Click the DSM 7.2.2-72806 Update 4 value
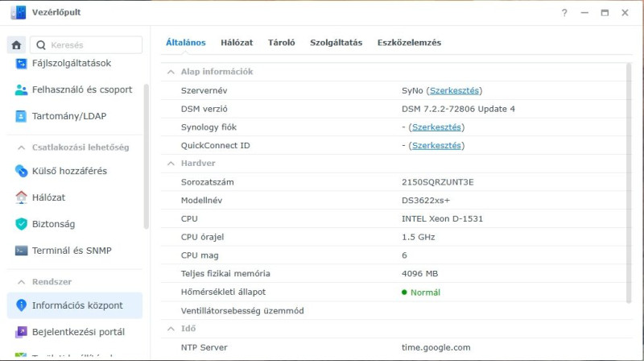 [458, 109]
